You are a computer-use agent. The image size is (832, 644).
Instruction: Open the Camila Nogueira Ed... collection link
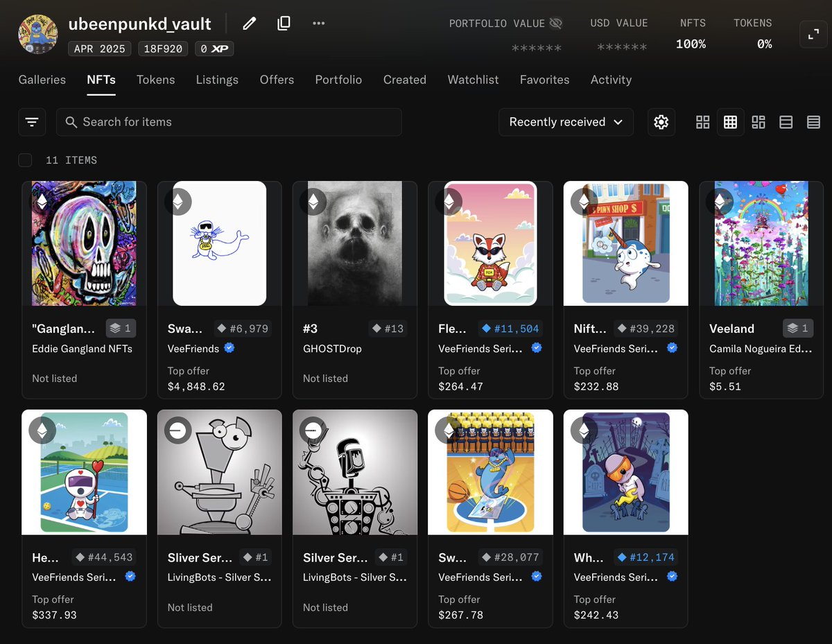pyautogui.click(x=761, y=349)
